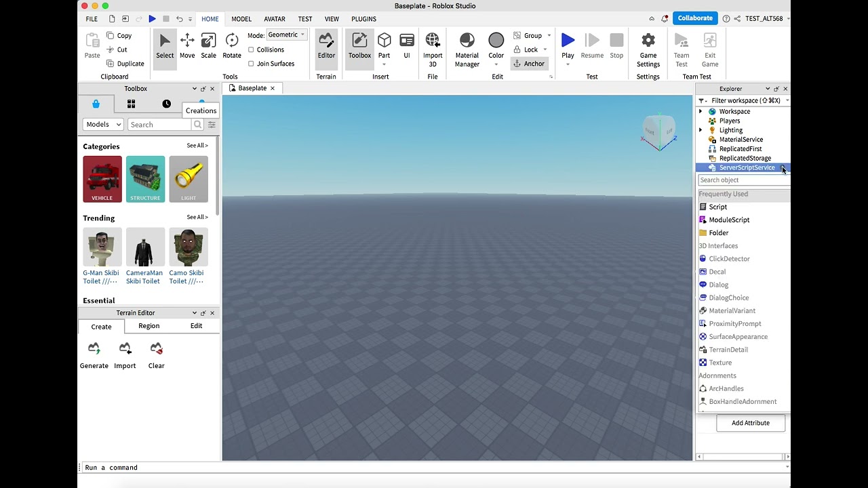This screenshot has width=868, height=488.
Task: Expand the Lighting tree node
Action: [x=701, y=130]
